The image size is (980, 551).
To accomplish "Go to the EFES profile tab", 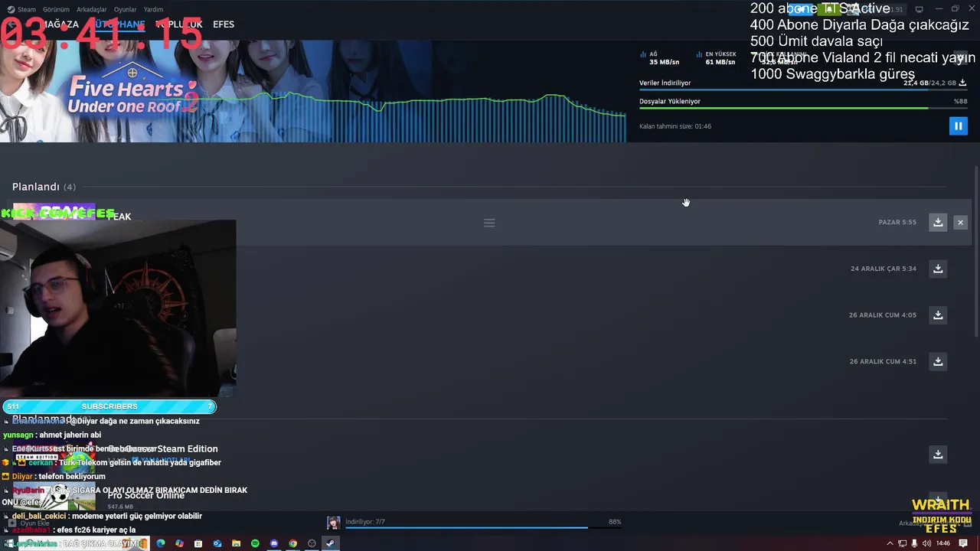I will click(x=224, y=24).
